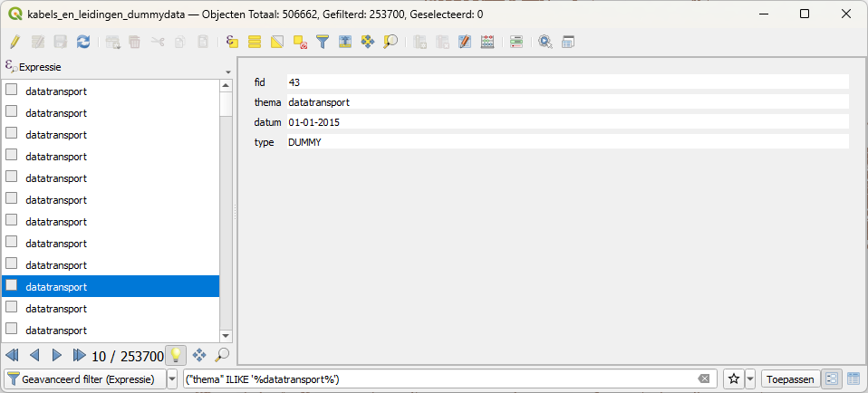
Task: Open the Expressie preview column dropdown
Action: [x=228, y=72]
